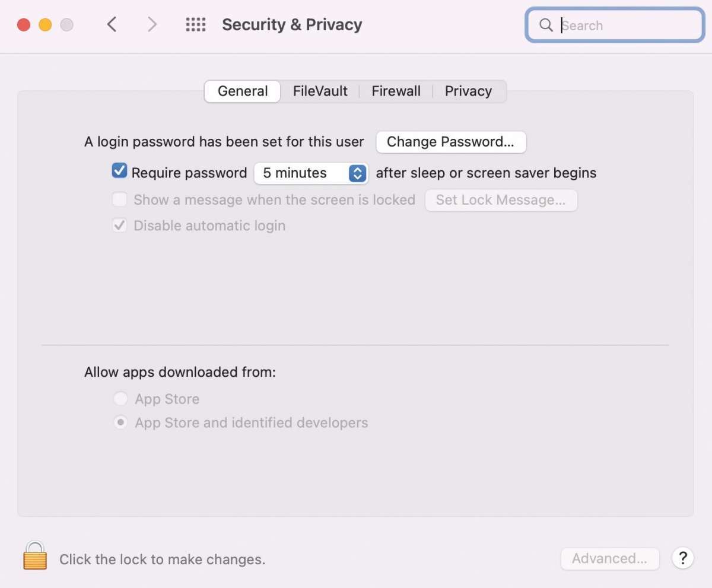Open the 5 minutes delay dropdown

[311, 173]
